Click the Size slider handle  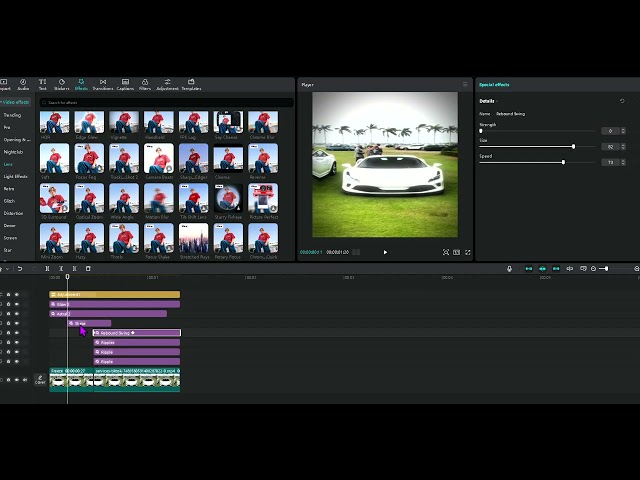573,147
